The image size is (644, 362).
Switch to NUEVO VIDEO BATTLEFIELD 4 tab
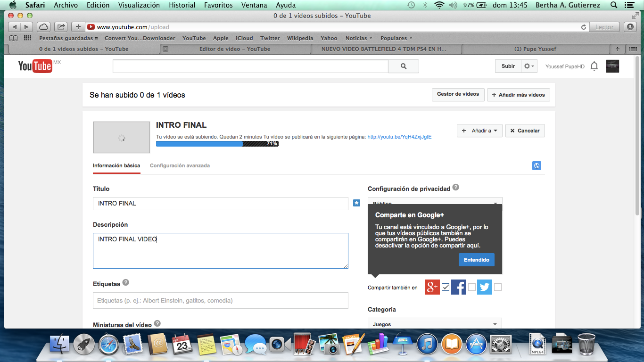click(x=384, y=49)
